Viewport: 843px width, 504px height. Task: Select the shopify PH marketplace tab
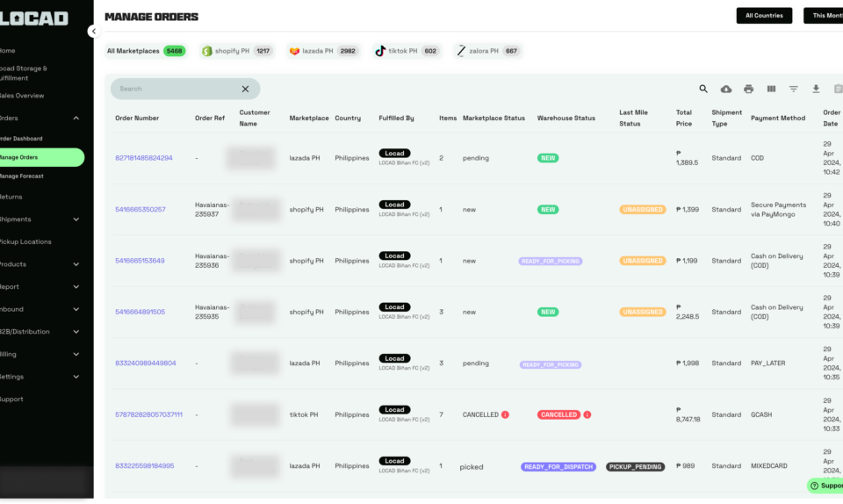coord(237,51)
